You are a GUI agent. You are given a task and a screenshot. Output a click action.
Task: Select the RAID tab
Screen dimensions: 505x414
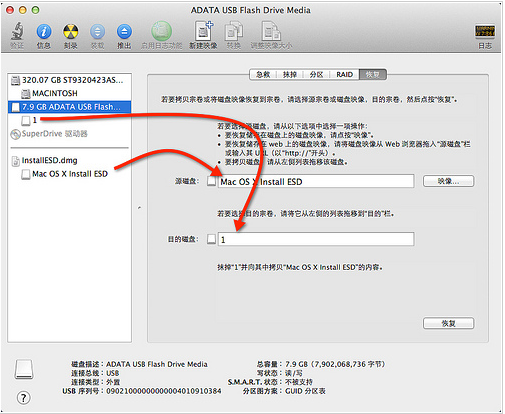(x=344, y=75)
